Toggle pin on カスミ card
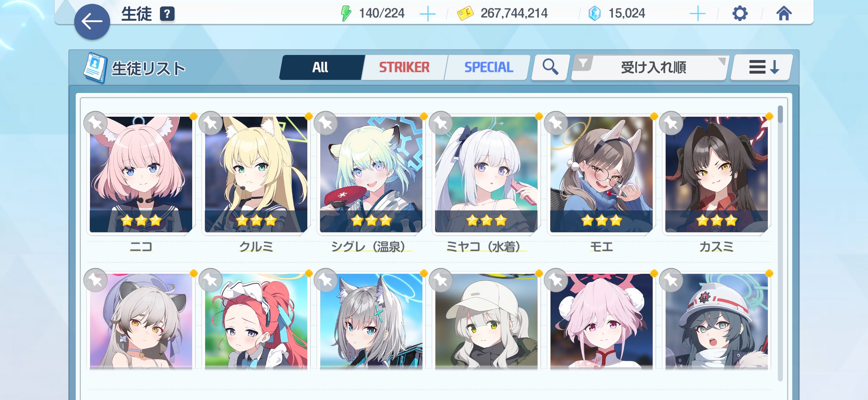The image size is (868, 400). click(x=671, y=123)
